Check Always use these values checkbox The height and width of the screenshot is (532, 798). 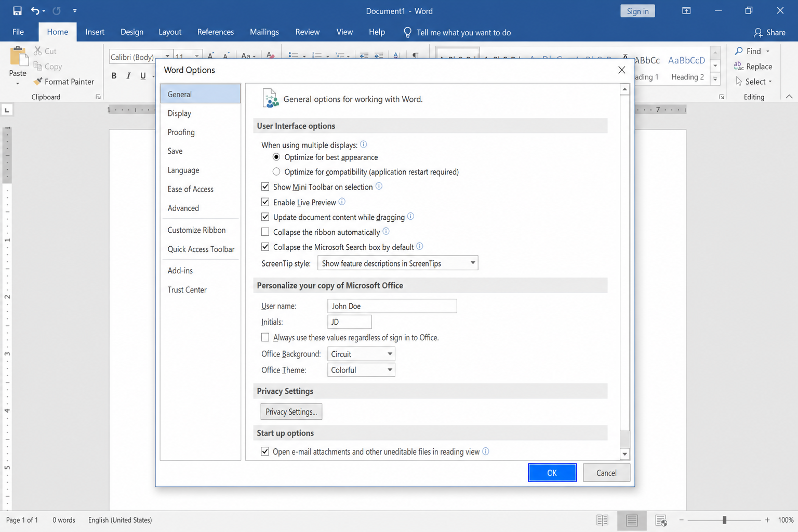(x=265, y=337)
